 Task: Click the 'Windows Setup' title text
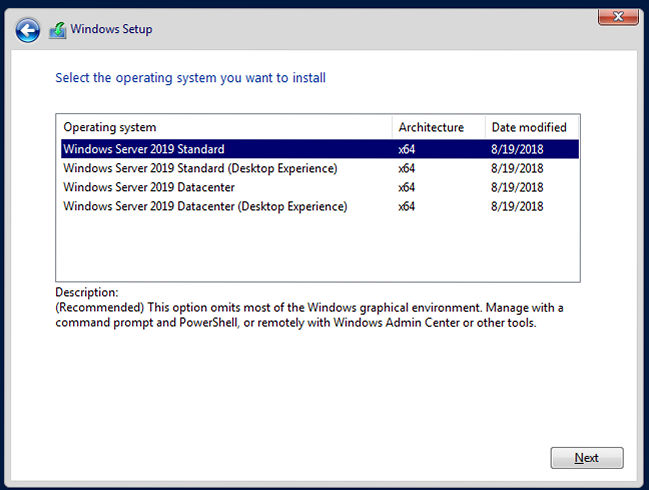(111, 30)
